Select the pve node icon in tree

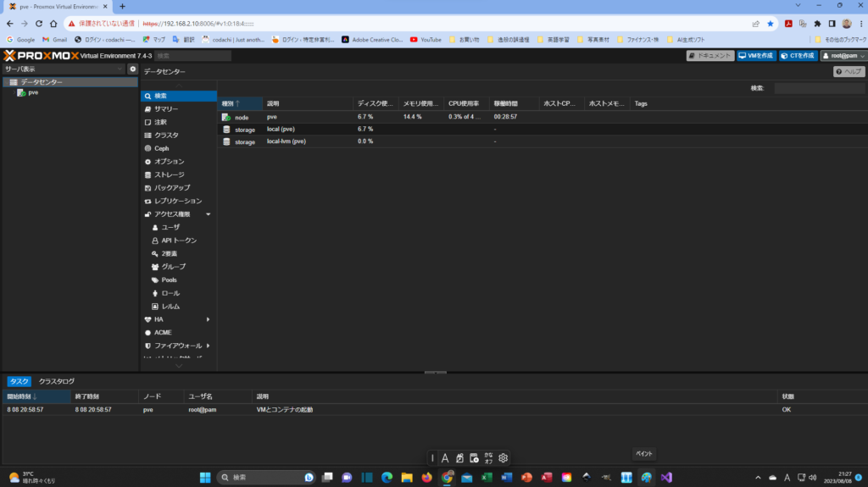point(22,92)
